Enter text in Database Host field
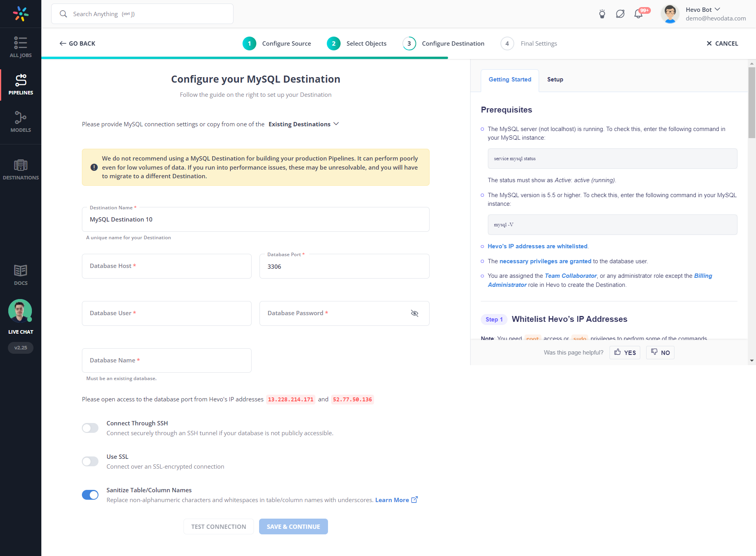This screenshot has height=556, width=756. [167, 266]
